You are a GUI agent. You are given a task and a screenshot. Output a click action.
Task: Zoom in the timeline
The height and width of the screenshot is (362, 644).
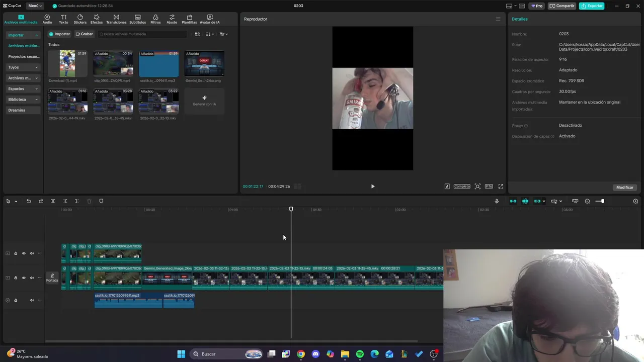(x=635, y=201)
